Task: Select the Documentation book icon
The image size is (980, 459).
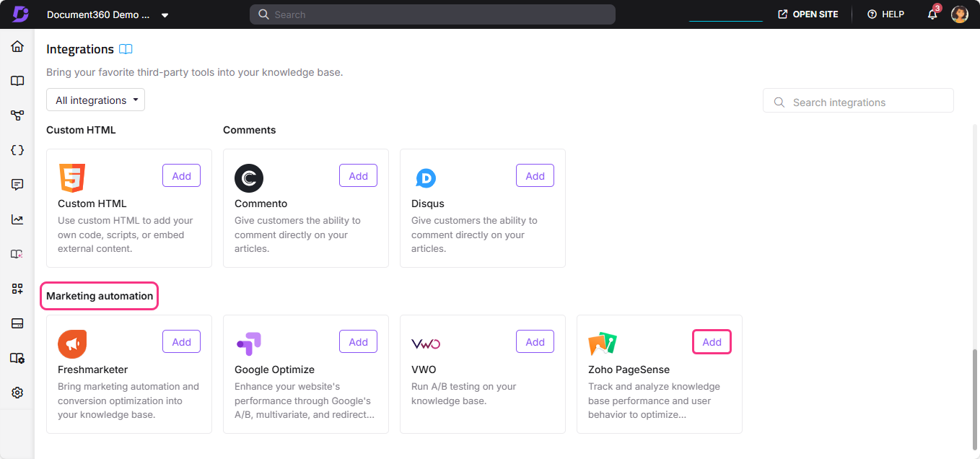Action: [x=17, y=81]
